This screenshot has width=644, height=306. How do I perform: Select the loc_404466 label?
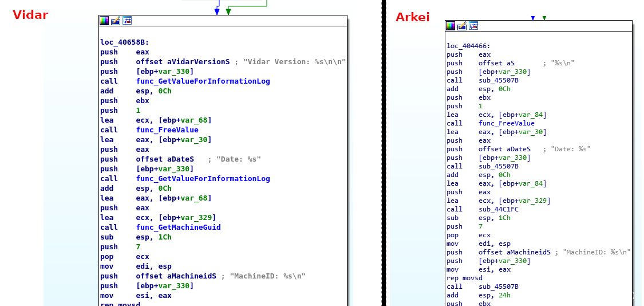click(468, 46)
